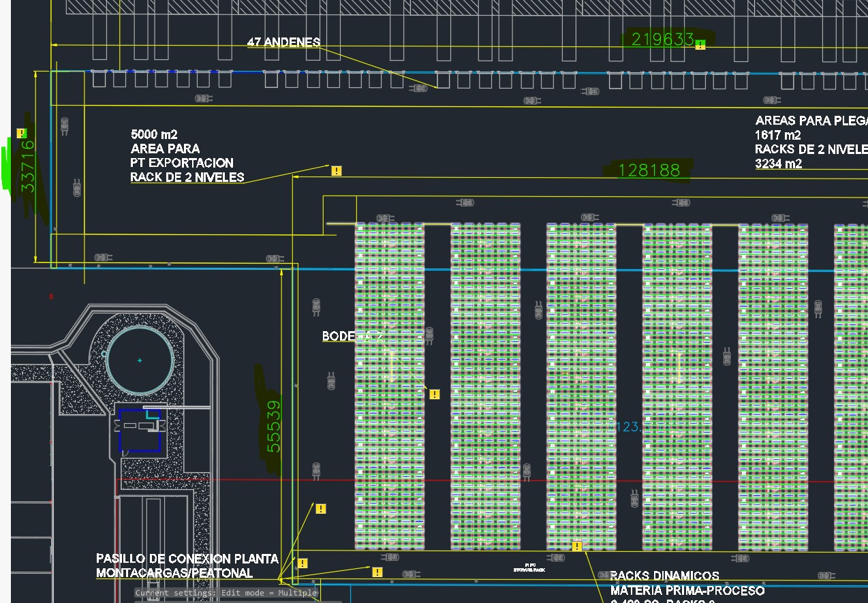868x603 pixels.
Task: Click the lowest warning badge near PASILLO DE CONEXION leader
Action: pos(303,563)
